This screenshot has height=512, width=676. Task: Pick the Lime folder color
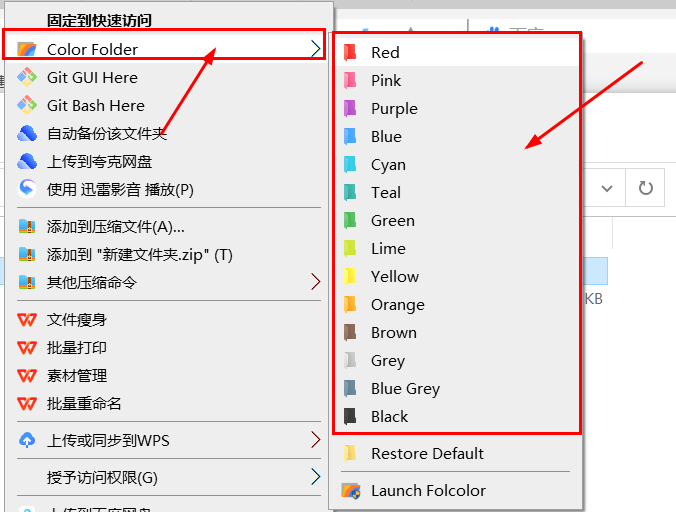(388, 248)
